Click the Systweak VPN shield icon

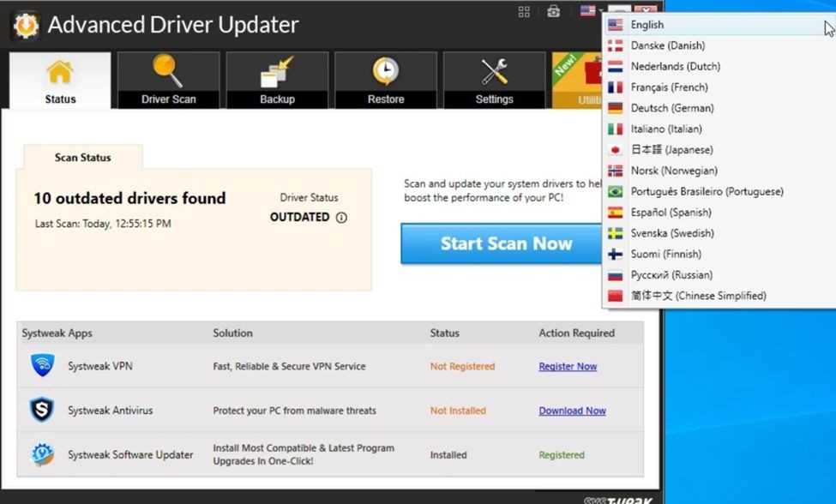pyautogui.click(x=42, y=366)
